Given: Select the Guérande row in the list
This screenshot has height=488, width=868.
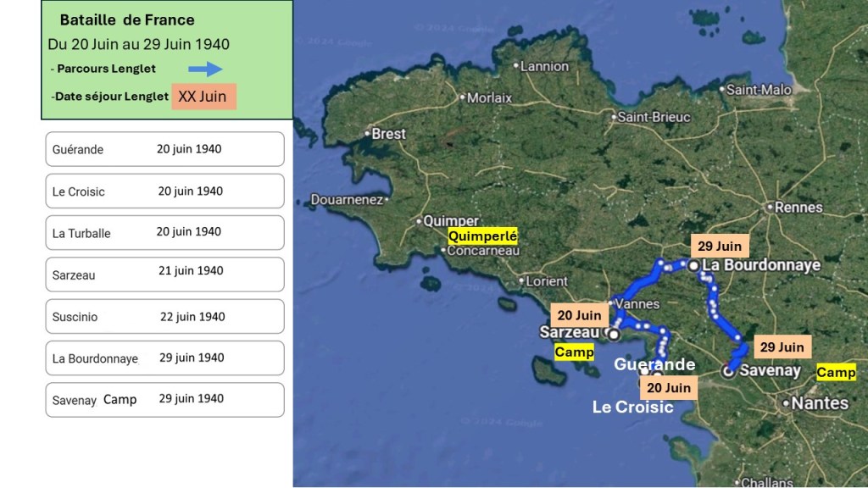Looking at the screenshot, I should tap(164, 149).
